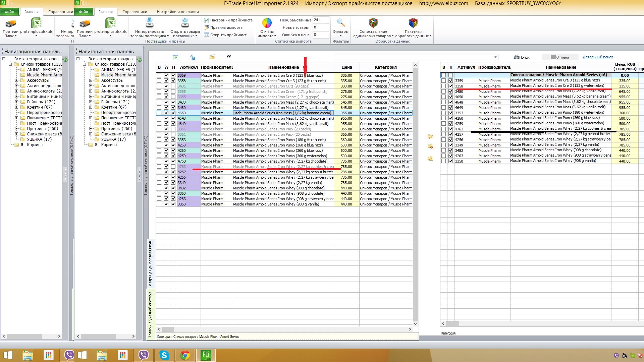Image resolution: width=644 pixels, height=362 pixels.
Task: Select the Главная tab in front window
Action: click(x=106, y=12)
